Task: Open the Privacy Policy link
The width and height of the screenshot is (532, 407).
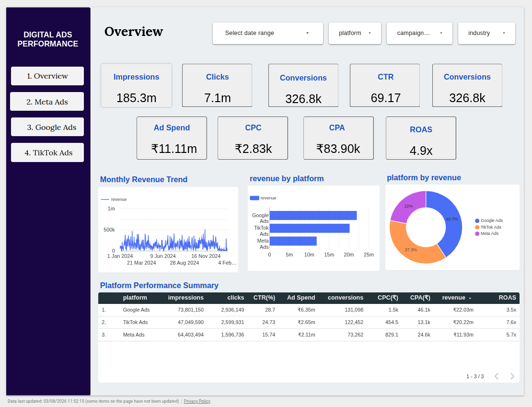Action: pyautogui.click(x=197, y=401)
